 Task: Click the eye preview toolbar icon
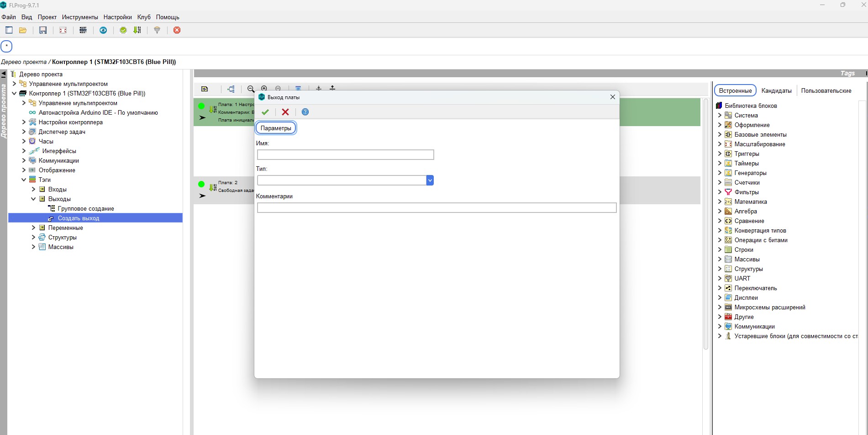pyautogui.click(x=103, y=30)
